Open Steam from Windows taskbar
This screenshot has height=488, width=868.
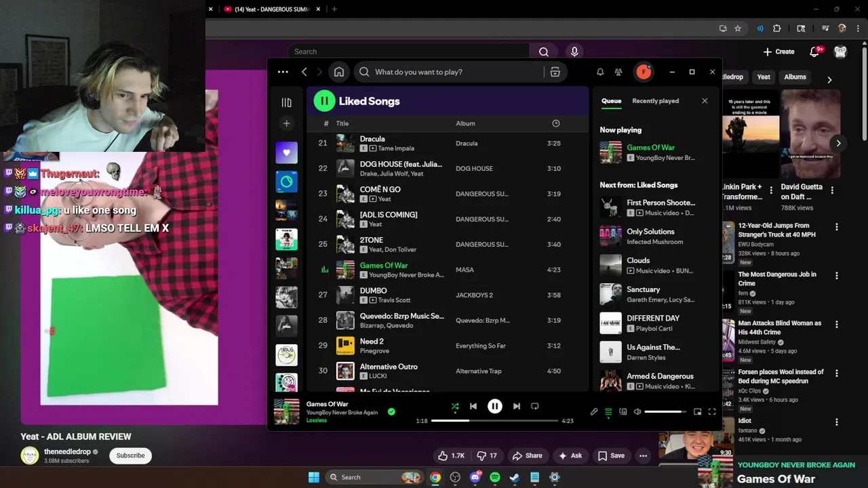pyautogui.click(x=515, y=477)
